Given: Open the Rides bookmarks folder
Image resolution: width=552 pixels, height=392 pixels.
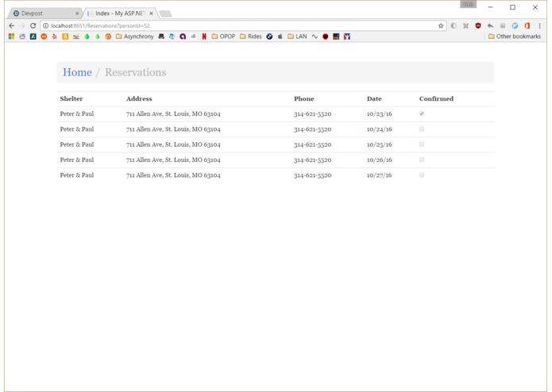Looking at the screenshot, I should click(x=251, y=37).
